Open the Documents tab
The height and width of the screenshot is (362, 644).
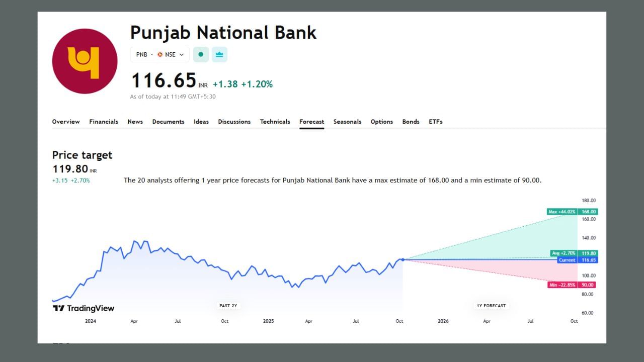(x=168, y=122)
